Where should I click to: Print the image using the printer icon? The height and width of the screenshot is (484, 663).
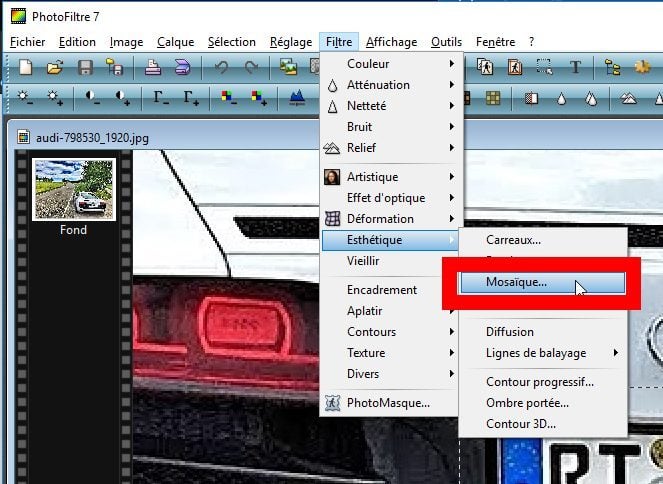153,67
